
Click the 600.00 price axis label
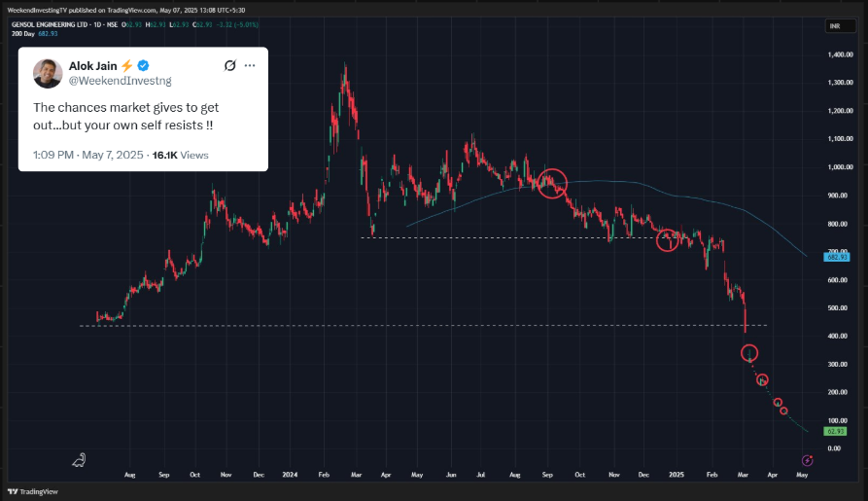838,280
